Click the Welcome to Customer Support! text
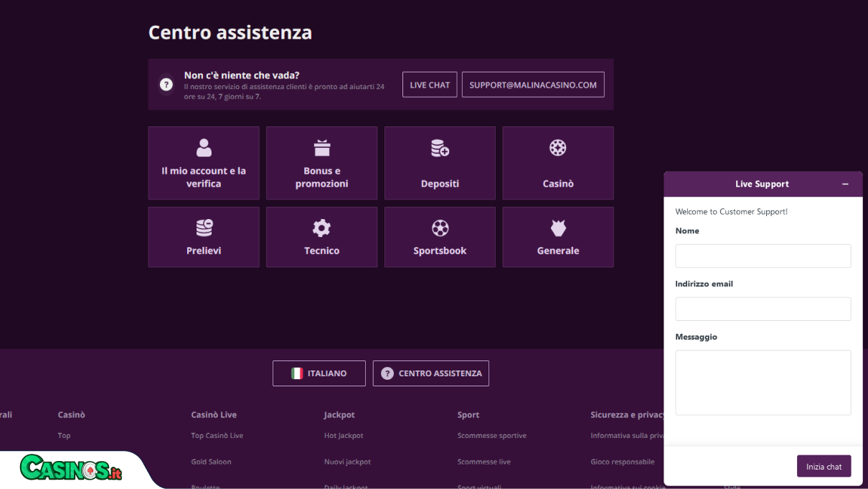The image size is (868, 489). pyautogui.click(x=732, y=212)
